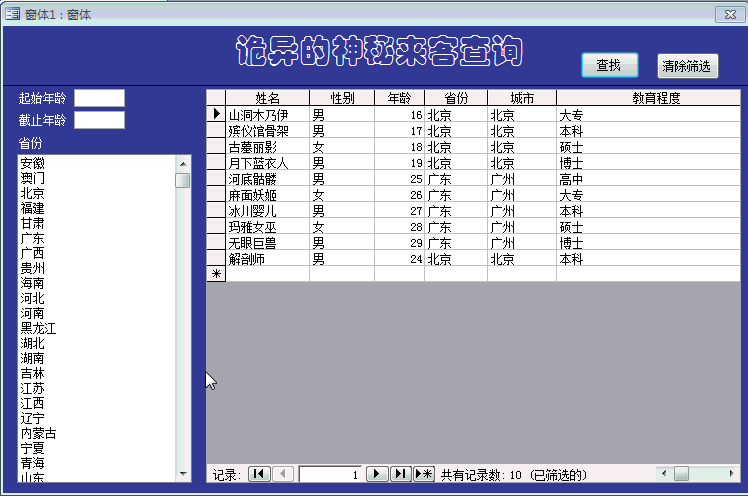Select 江苏 in the province list
748x496 pixels.
(96, 389)
